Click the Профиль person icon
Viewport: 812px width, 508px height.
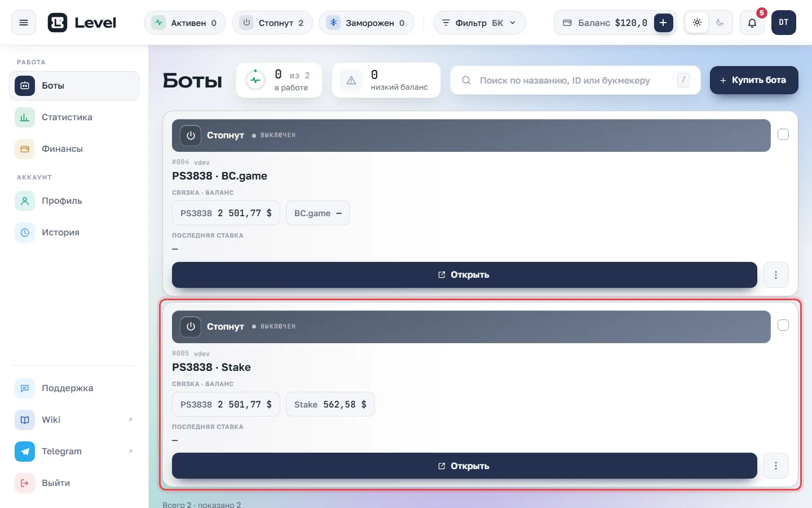pos(25,201)
